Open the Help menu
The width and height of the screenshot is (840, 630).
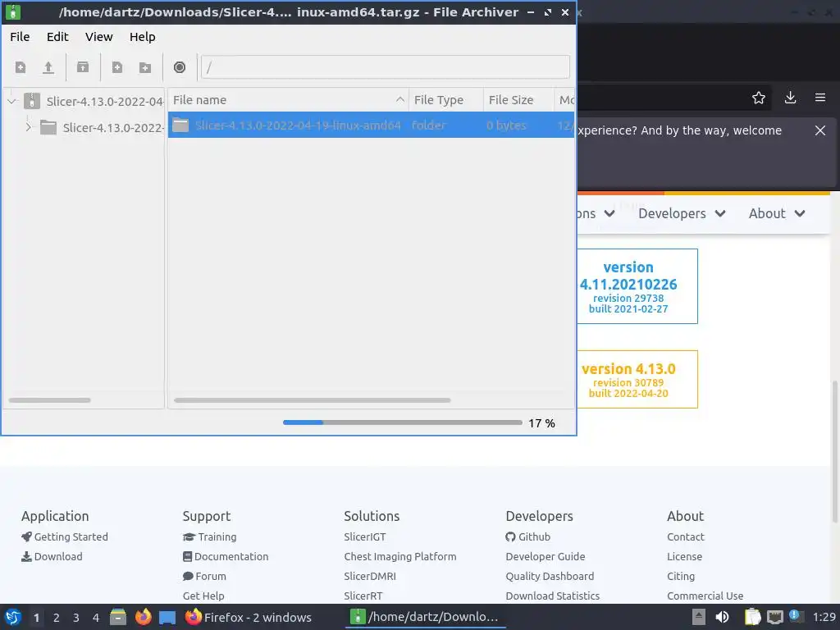click(x=143, y=36)
